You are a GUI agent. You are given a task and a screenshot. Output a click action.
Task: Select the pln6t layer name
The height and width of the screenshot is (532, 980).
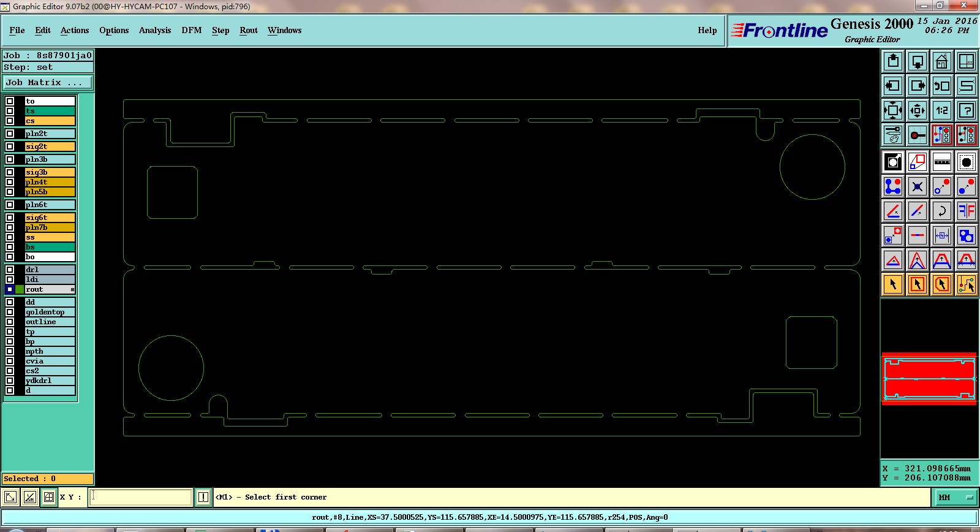(x=50, y=205)
